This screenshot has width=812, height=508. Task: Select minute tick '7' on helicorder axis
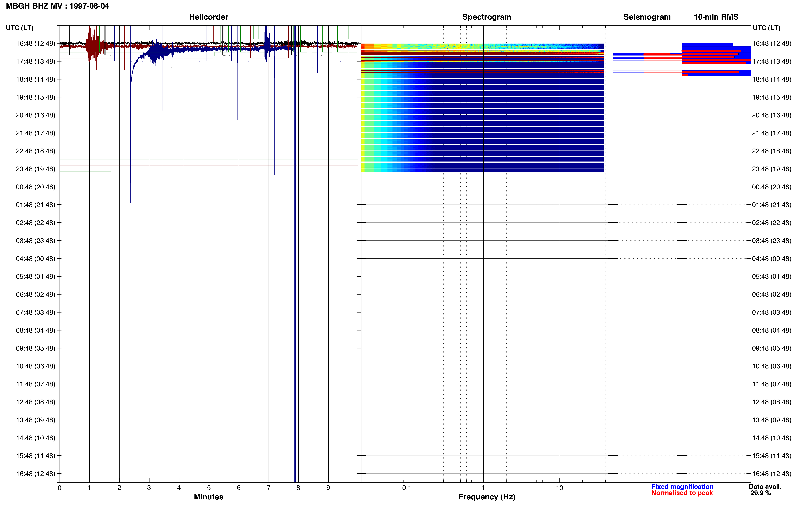point(269,488)
